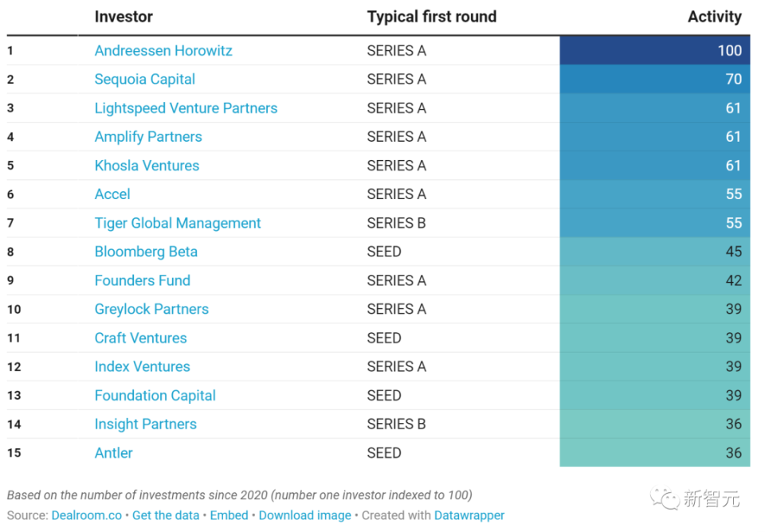Open the Antler investor link
The width and height of the screenshot is (765, 532).
click(113, 453)
